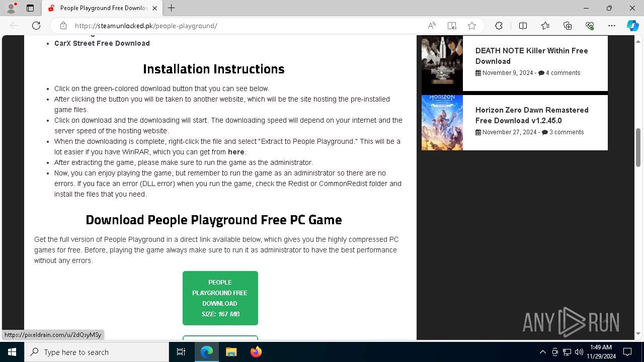Click the November 9, 2024 date text

[508, 73]
